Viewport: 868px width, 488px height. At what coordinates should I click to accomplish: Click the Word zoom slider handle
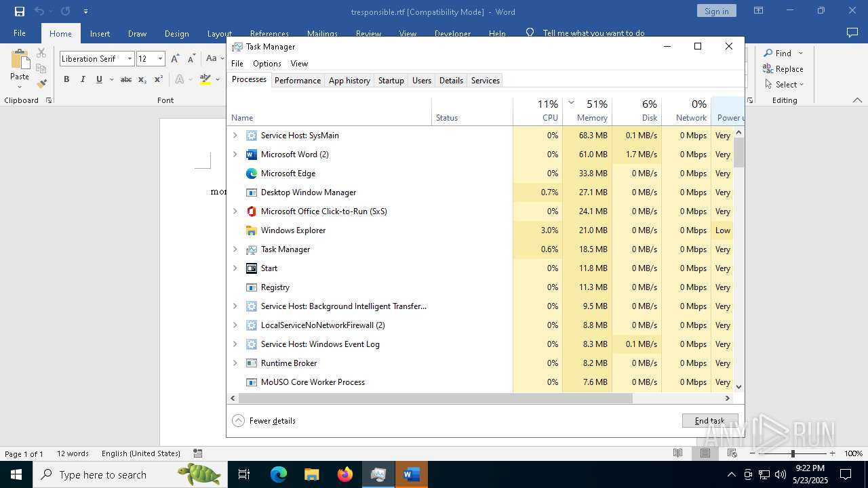(x=792, y=453)
